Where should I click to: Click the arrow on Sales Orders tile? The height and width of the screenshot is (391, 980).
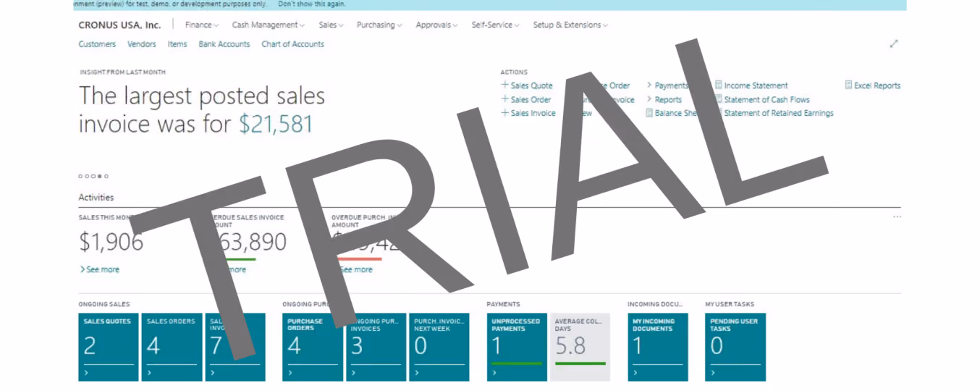149,373
